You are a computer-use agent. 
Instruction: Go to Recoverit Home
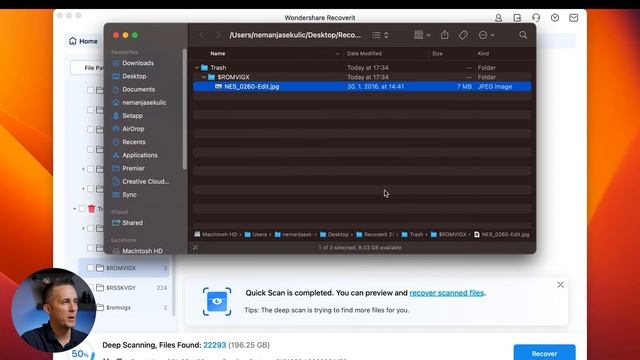83,41
